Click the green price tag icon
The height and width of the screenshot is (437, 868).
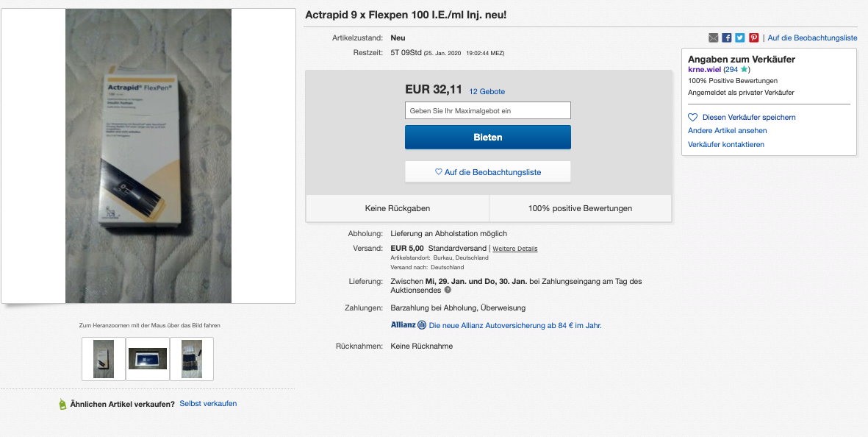(62, 404)
